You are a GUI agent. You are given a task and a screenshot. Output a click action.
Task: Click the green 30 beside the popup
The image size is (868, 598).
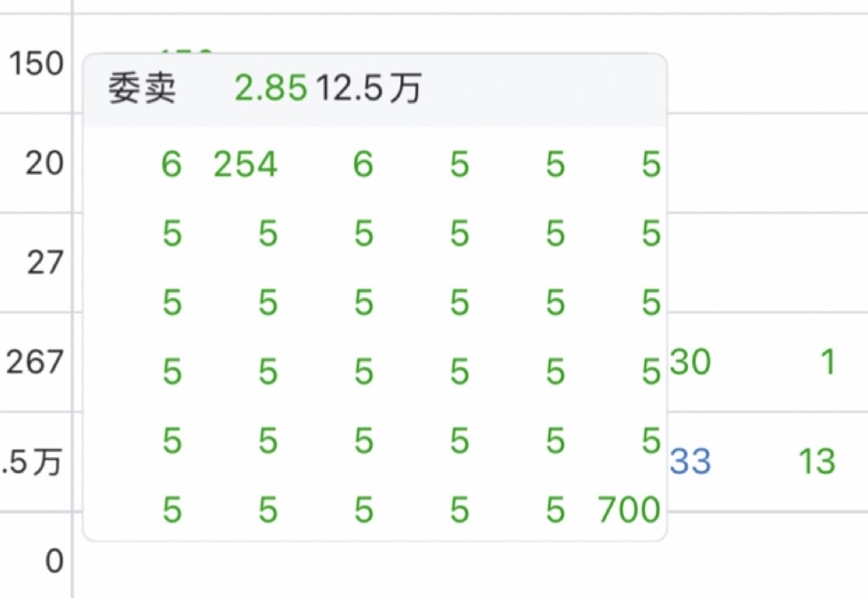[690, 362]
